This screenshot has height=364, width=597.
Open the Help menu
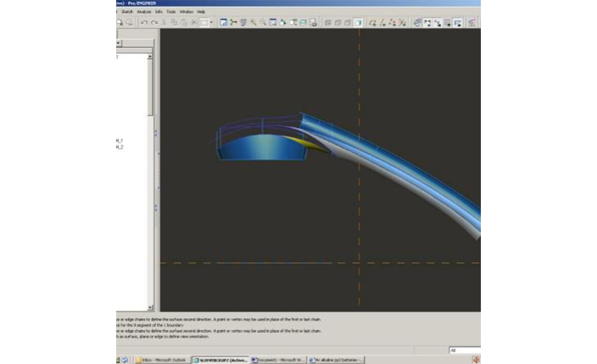tap(201, 12)
